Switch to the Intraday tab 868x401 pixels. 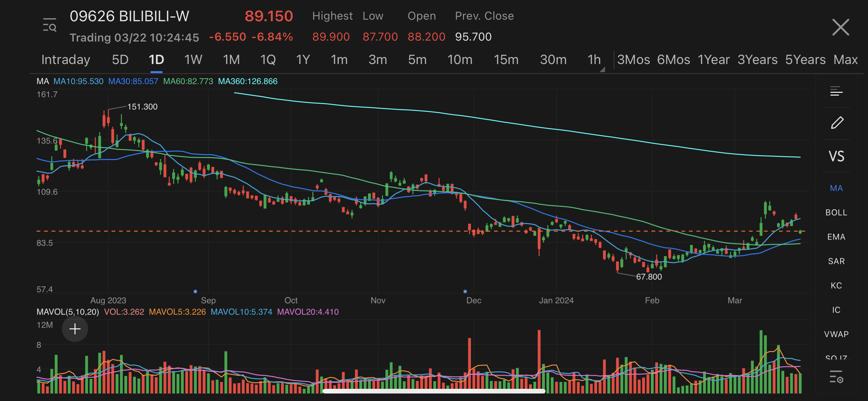66,60
